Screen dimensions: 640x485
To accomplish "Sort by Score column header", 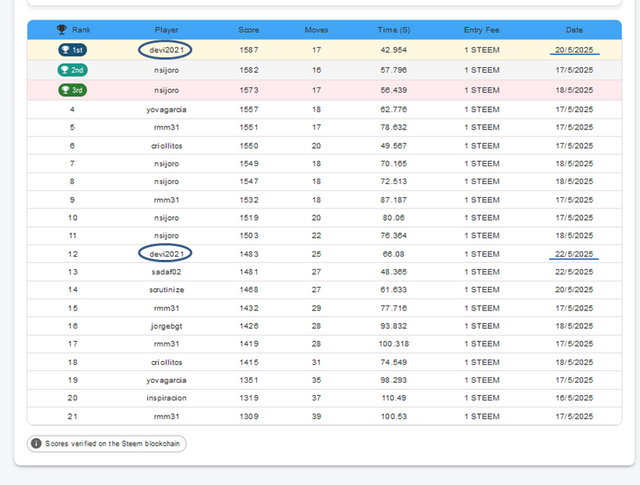I will (249, 30).
